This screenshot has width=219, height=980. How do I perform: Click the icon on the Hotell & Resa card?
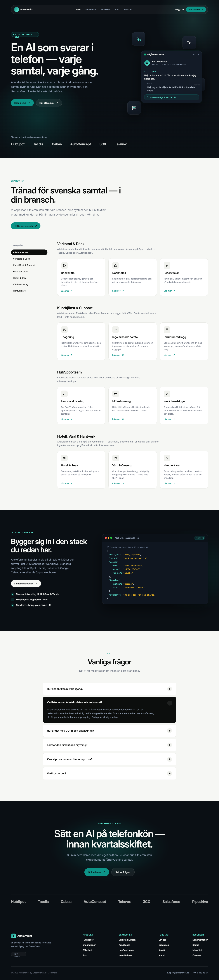(64, 458)
